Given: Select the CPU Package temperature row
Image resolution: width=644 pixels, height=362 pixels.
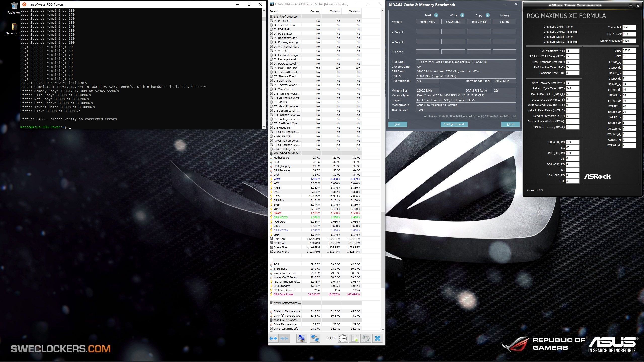Looking at the screenshot, I should 315,170.
